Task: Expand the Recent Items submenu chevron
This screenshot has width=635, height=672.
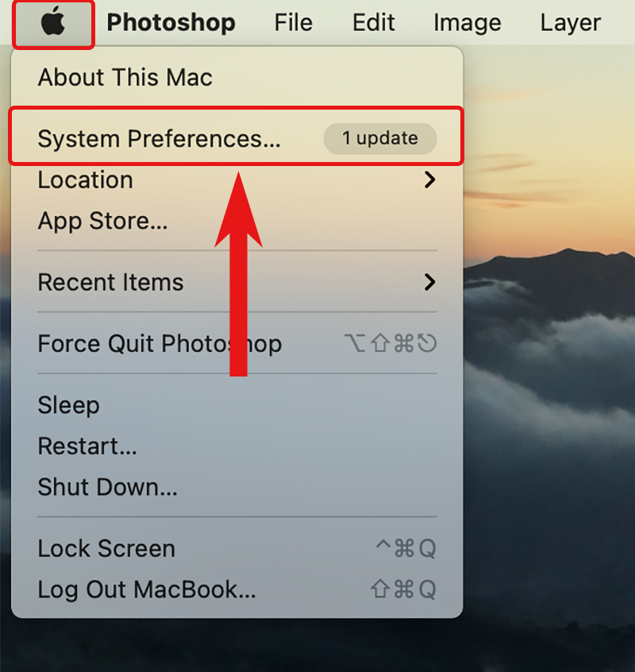Action: point(429,282)
